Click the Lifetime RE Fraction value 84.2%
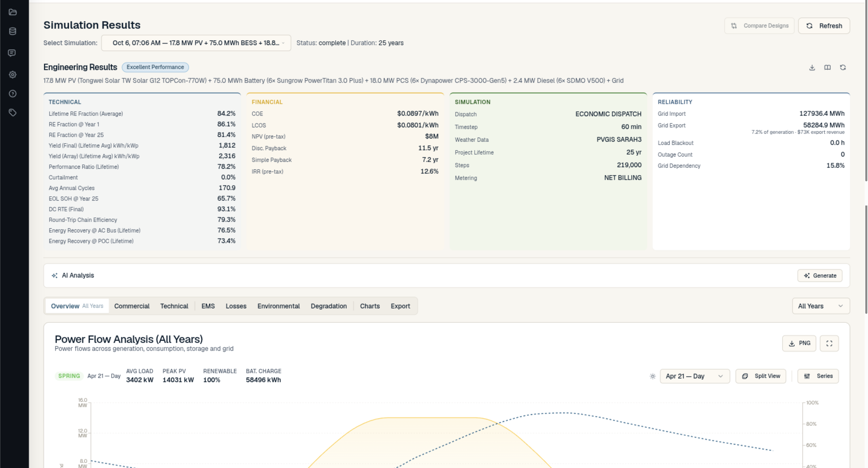This screenshot has width=868, height=468. coord(226,113)
